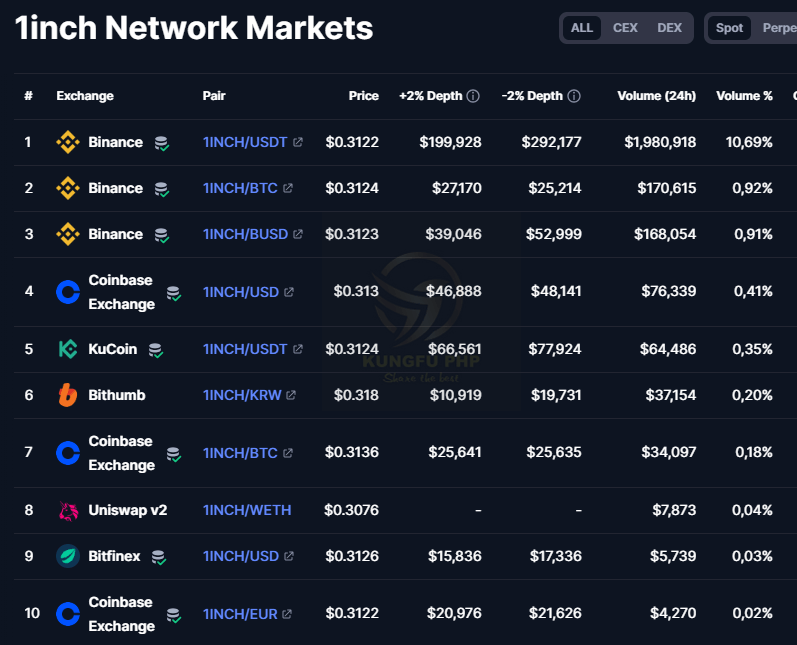Open the +2% Depth info icon
This screenshot has height=645, width=797.
tap(473, 96)
